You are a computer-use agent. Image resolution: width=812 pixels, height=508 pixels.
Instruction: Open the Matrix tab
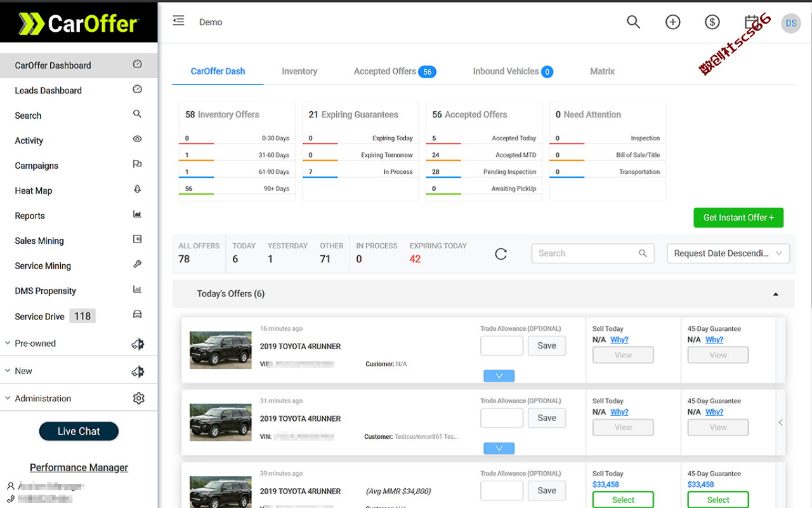point(602,71)
